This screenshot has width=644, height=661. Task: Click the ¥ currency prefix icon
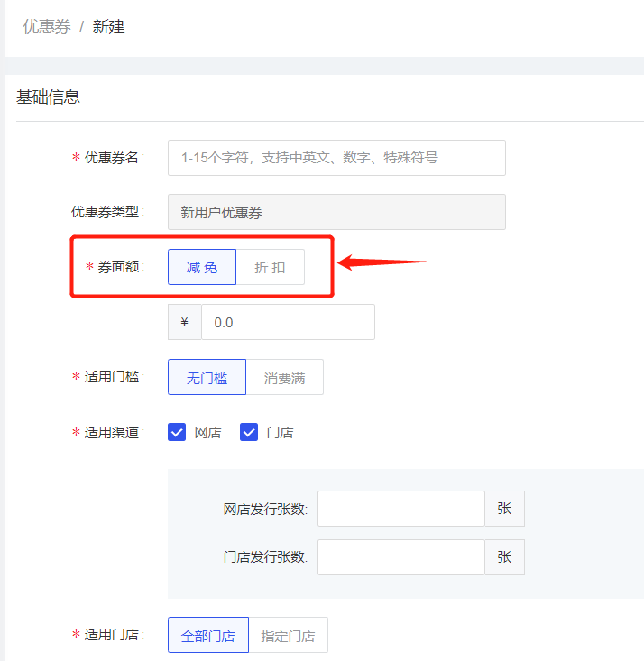coord(185,322)
